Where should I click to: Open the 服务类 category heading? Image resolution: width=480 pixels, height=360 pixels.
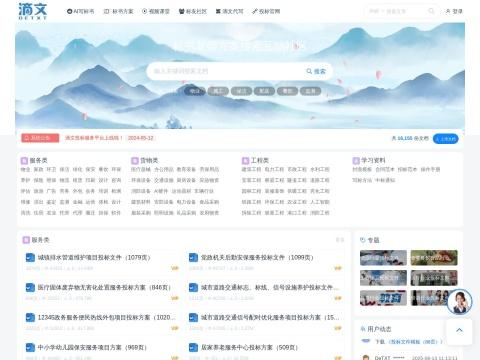(x=38, y=160)
